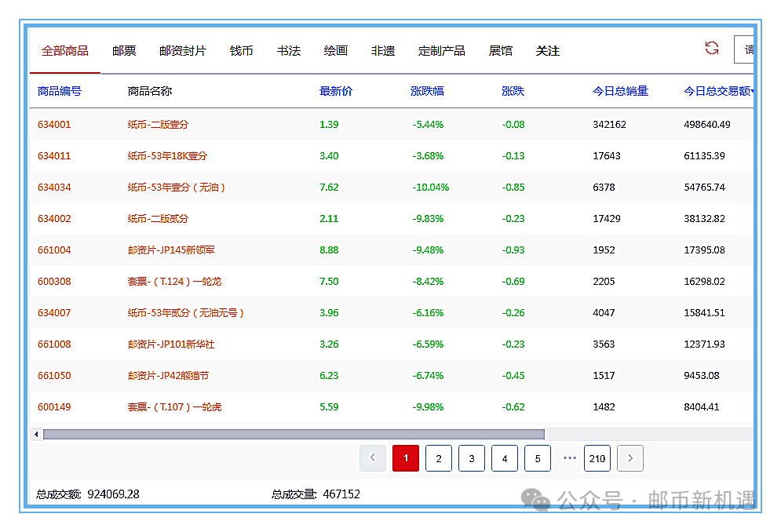Viewport: 781px width, 532px height.
Task: Open the 钱币 tab
Action: click(242, 51)
